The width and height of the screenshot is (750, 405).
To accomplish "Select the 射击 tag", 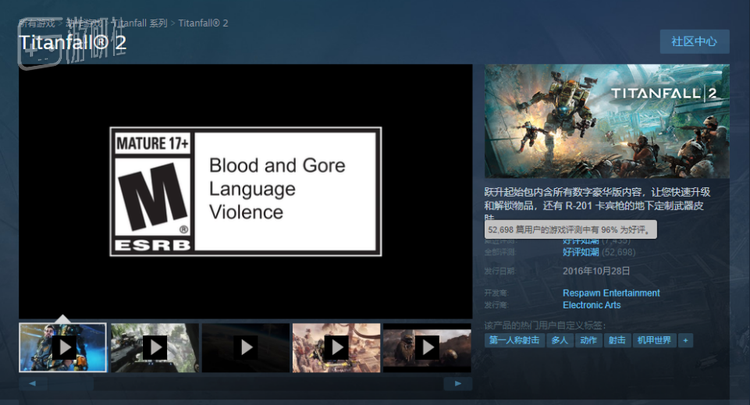I will 617,340.
